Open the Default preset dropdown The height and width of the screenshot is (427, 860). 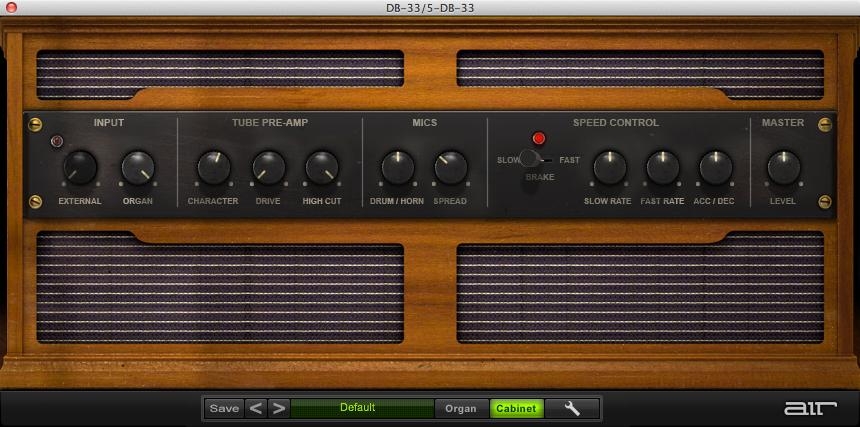tap(357, 408)
